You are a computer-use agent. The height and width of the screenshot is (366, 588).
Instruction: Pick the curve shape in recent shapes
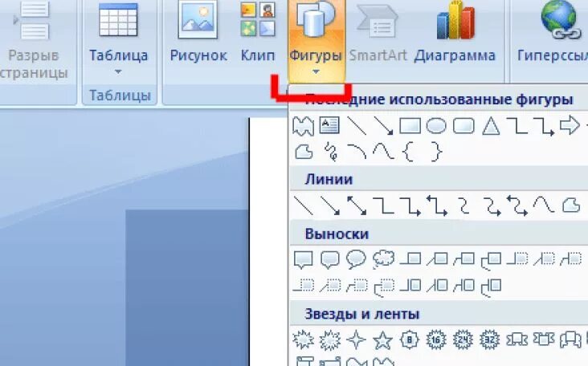(383, 152)
